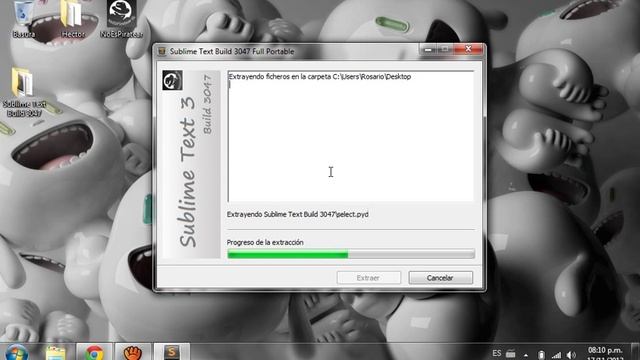Click the archive icon in the dialog title bar
This screenshot has height=360, width=640.
coord(162,51)
